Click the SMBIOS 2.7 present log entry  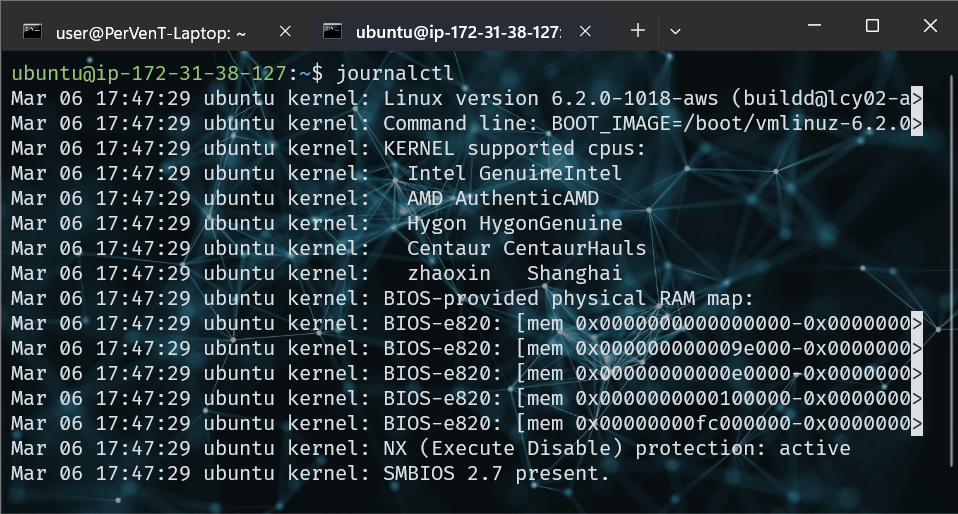[496, 473]
